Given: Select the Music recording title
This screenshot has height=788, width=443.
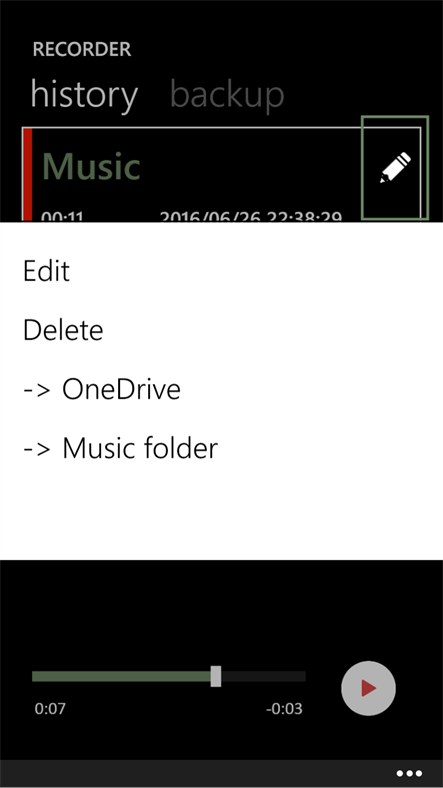Looking at the screenshot, I should pyautogui.click(x=91, y=166).
